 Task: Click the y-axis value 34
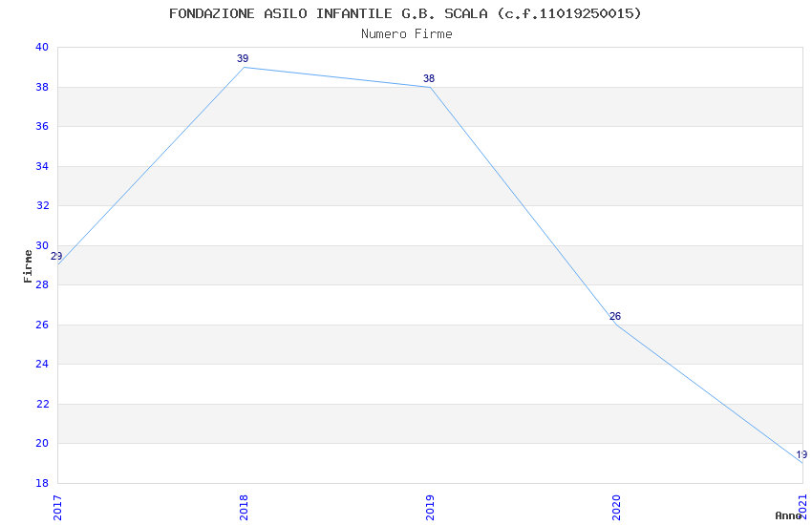point(42,166)
